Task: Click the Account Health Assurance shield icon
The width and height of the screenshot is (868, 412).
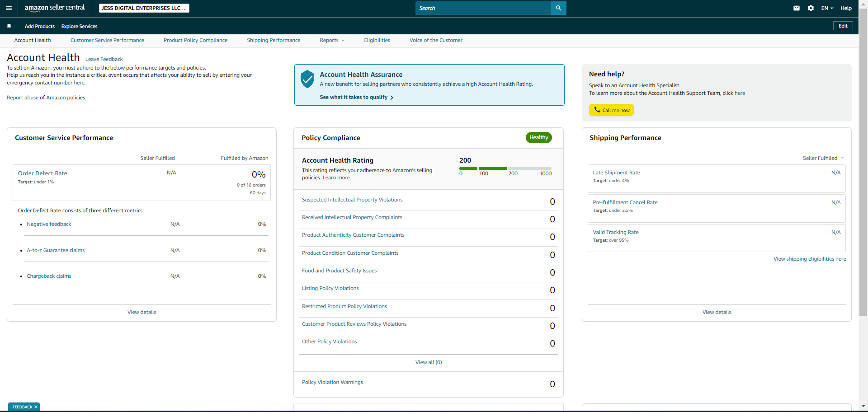Action: tap(307, 79)
